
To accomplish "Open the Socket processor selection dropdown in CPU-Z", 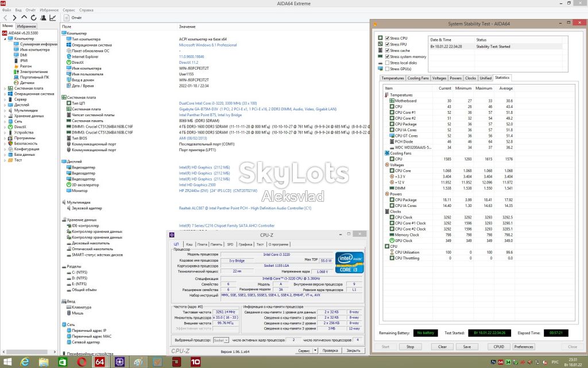I will 221,340.
